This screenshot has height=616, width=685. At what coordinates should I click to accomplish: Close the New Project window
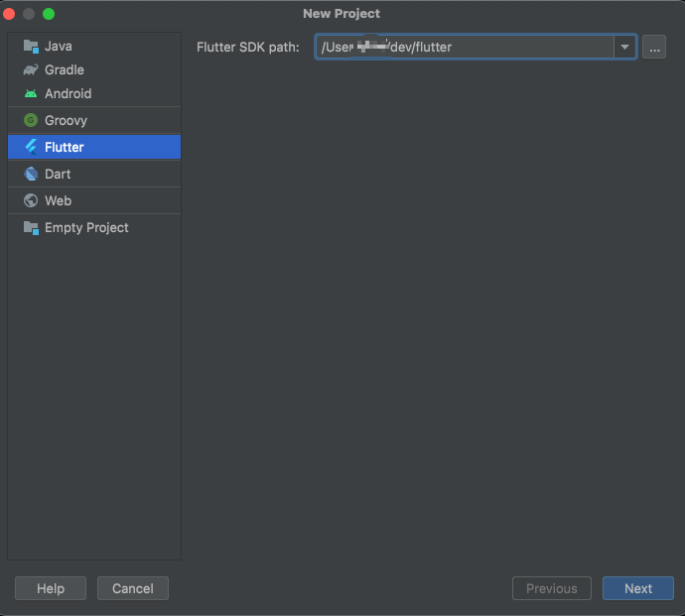[x=9, y=14]
